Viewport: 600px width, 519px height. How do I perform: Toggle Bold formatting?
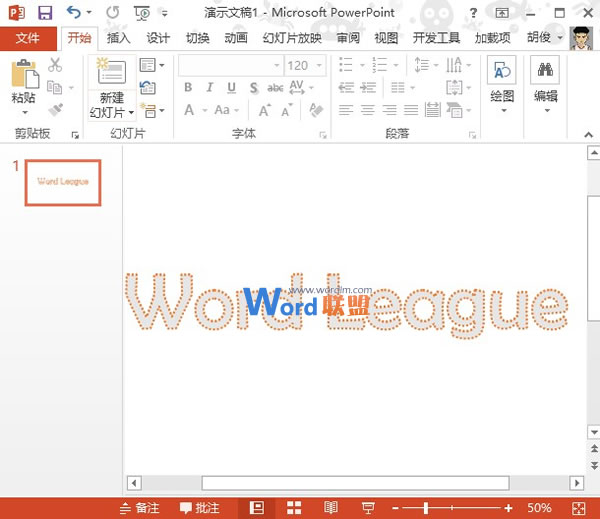coord(188,88)
